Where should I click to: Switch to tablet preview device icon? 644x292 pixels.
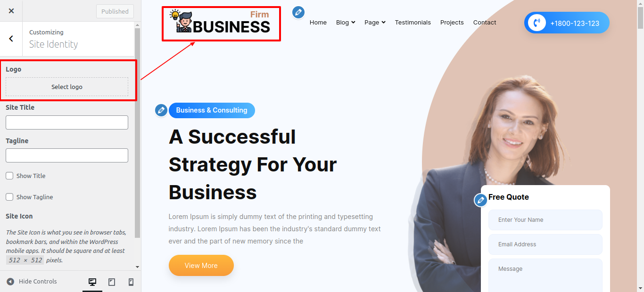pos(112,282)
